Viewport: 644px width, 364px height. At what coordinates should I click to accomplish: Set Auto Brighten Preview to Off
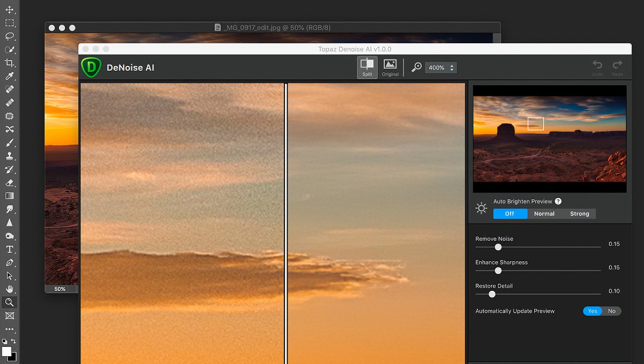510,214
